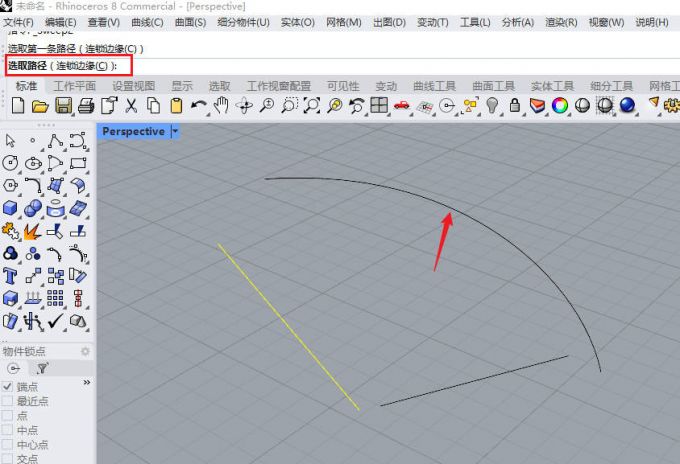The width and height of the screenshot is (680, 464).
Task: Click the New file icon
Action: click(x=18, y=105)
